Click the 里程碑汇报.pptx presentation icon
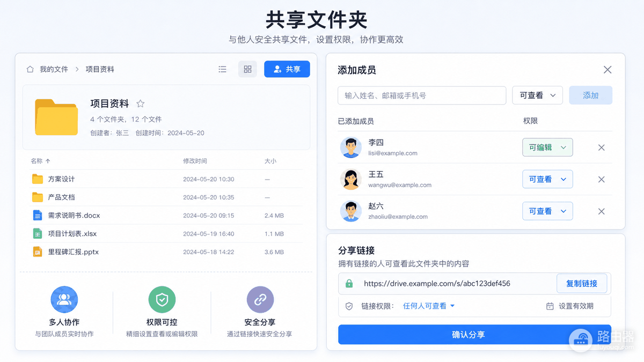 (x=37, y=252)
